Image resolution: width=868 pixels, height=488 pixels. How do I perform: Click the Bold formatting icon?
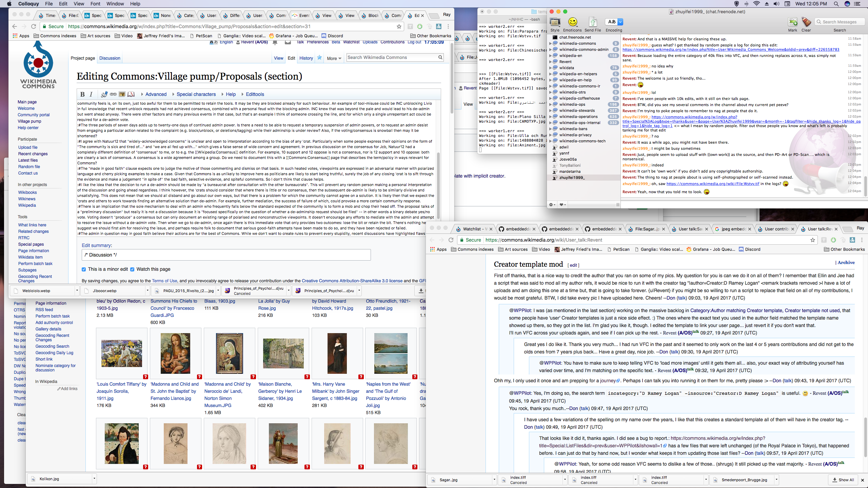[x=82, y=94]
